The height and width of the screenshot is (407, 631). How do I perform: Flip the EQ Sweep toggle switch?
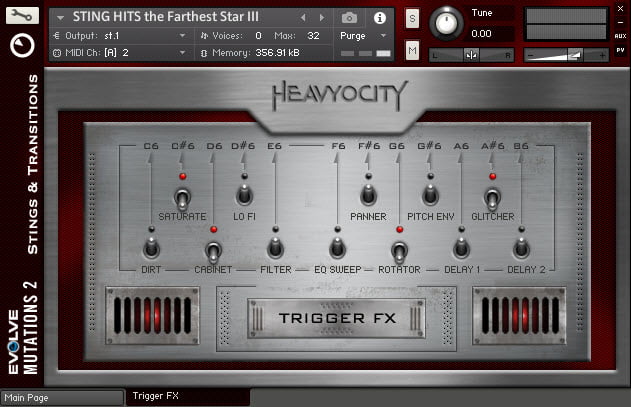pos(337,248)
